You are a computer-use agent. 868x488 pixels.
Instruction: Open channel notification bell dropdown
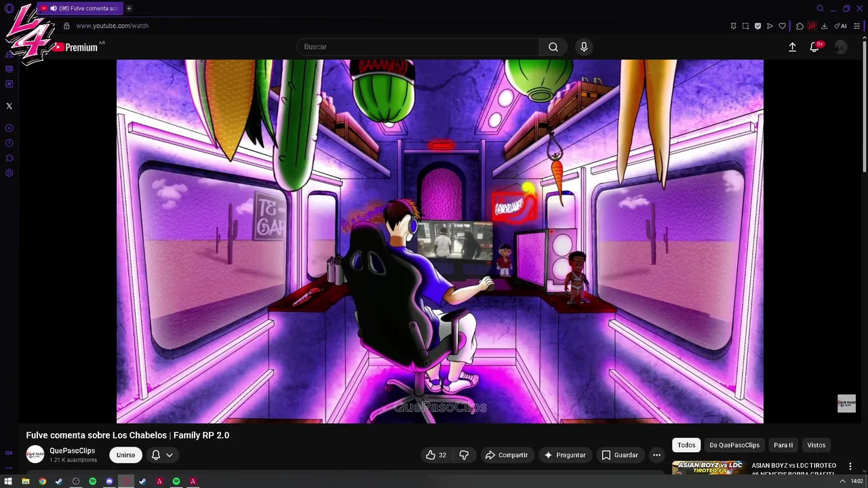point(161,455)
